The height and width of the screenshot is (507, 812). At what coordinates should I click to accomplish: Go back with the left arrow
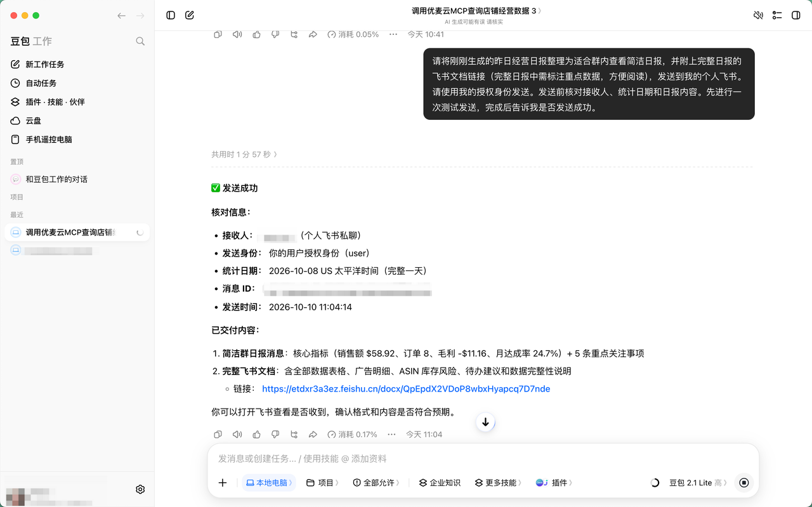pyautogui.click(x=122, y=16)
